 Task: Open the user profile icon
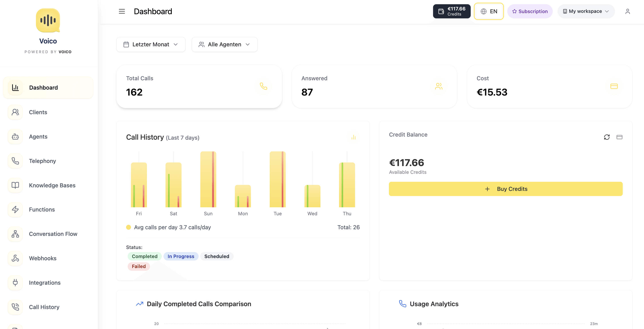click(x=628, y=11)
